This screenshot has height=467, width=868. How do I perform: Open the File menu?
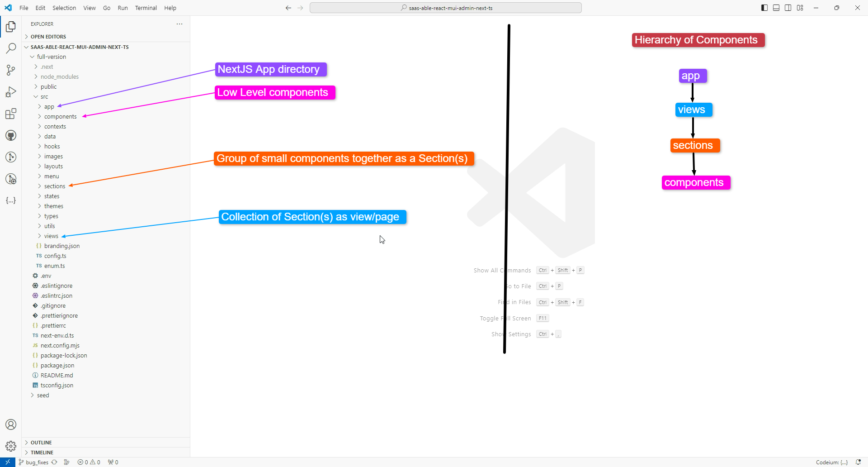point(24,8)
